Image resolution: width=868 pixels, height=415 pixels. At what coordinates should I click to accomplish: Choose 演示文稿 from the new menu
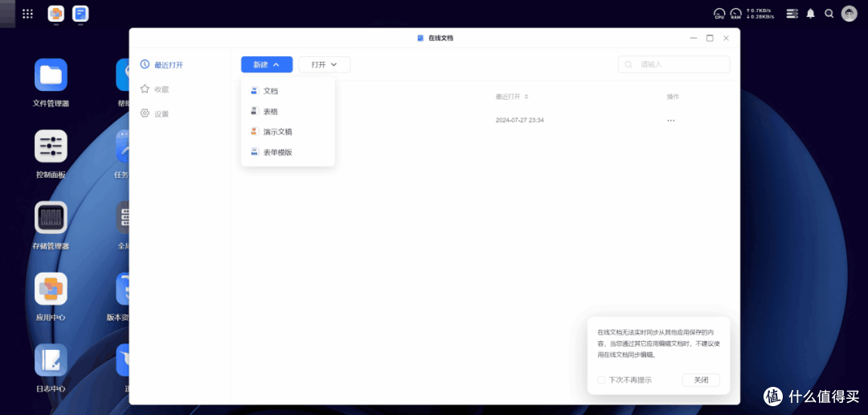pos(288,131)
